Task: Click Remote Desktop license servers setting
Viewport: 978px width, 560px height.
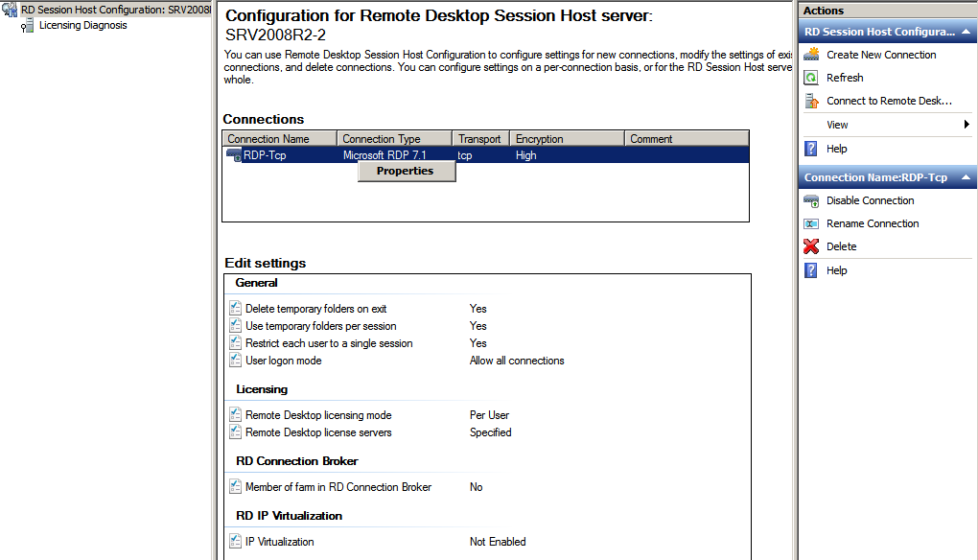Action: (x=318, y=432)
